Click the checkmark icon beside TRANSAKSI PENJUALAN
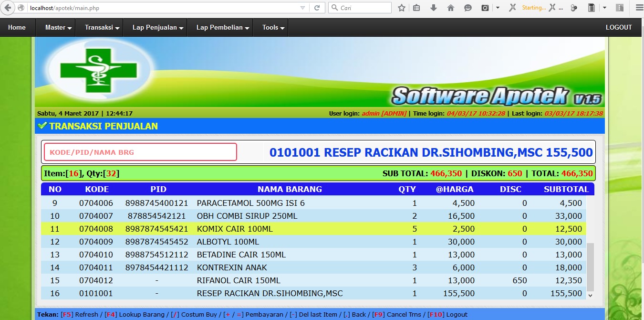The height and width of the screenshot is (320, 644). pos(42,126)
